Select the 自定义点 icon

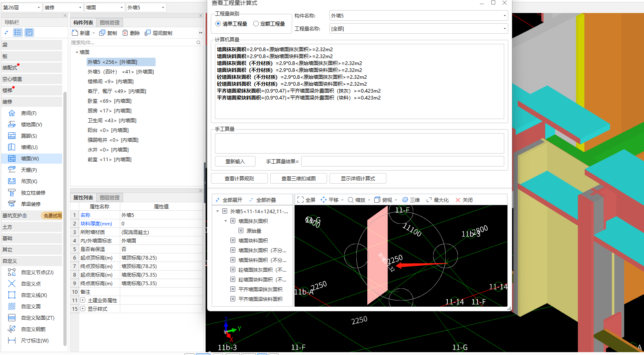12,284
